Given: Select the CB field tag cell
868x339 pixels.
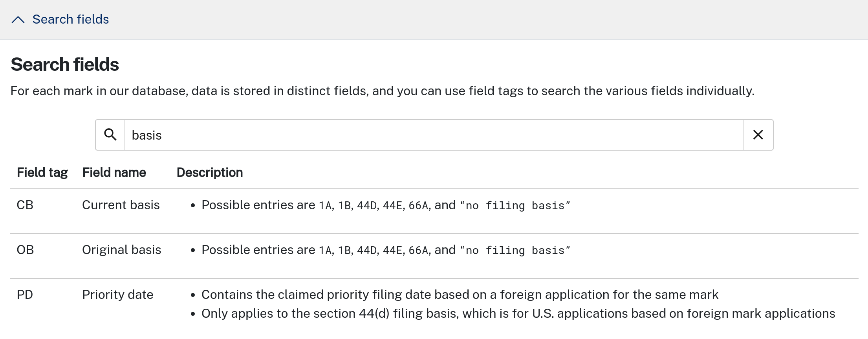Looking at the screenshot, I should (x=25, y=205).
